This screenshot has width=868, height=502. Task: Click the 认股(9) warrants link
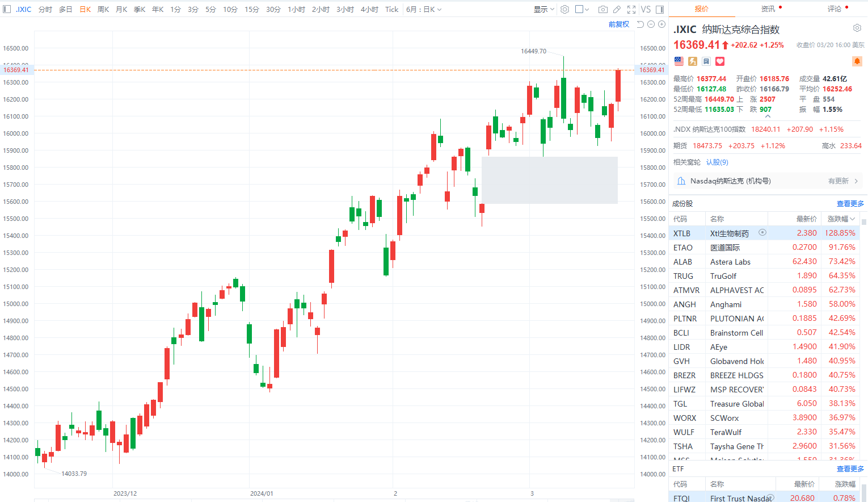click(x=717, y=162)
